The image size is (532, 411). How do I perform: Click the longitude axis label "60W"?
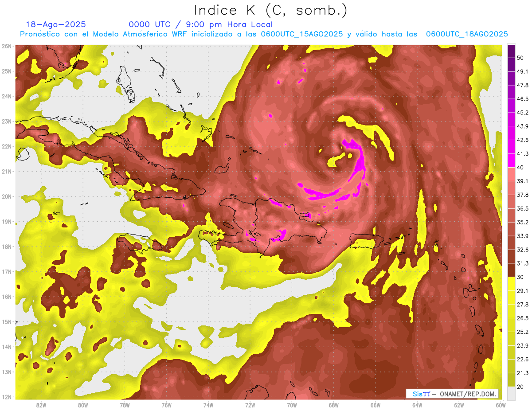point(501,405)
